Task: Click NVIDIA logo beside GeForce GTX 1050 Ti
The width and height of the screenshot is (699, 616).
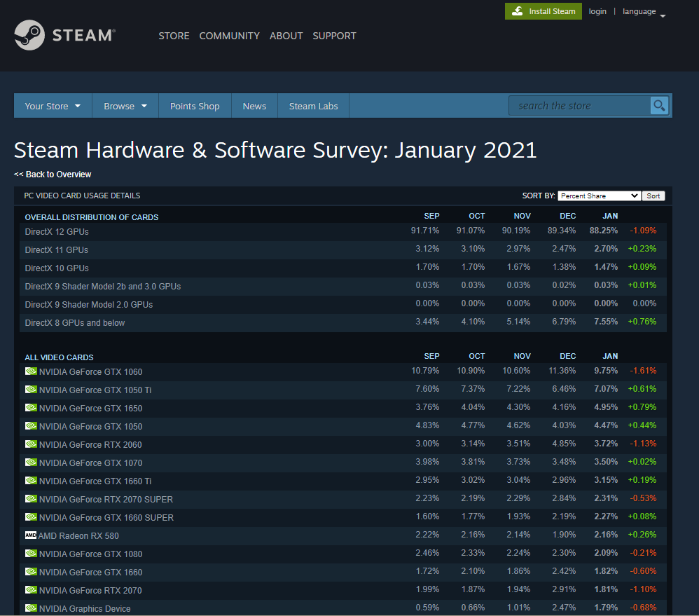Action: (31, 390)
